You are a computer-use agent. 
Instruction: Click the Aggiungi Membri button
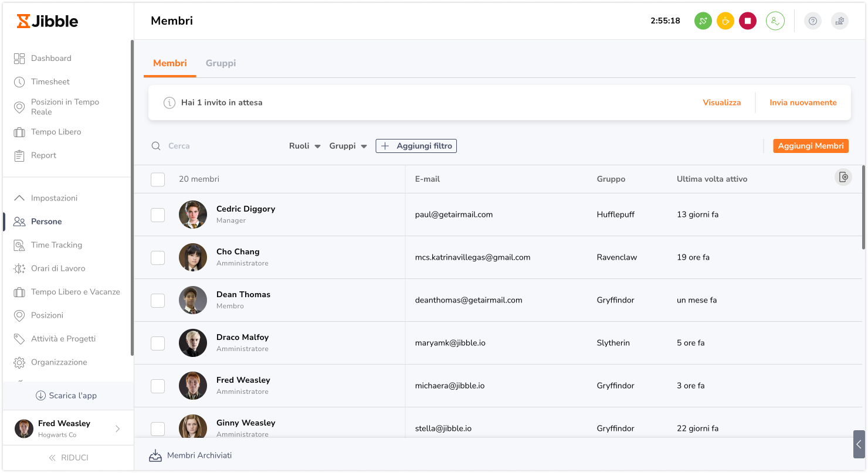point(811,146)
